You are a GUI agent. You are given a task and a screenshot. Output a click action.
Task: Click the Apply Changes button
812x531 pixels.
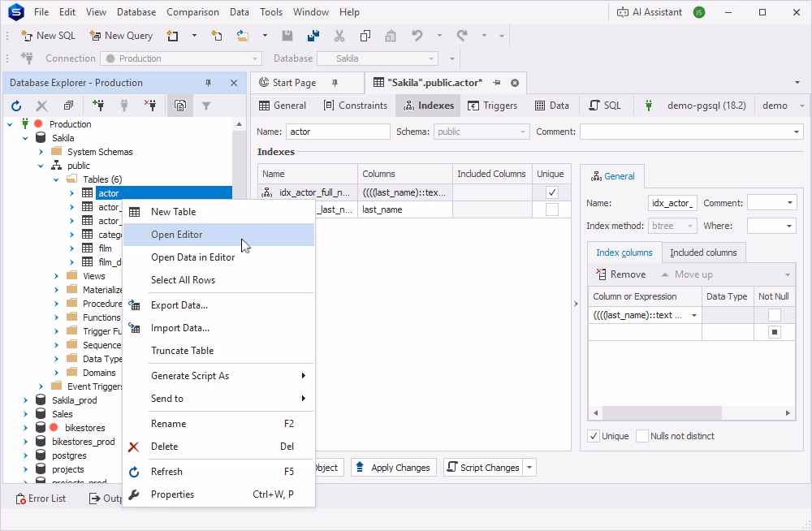click(394, 468)
